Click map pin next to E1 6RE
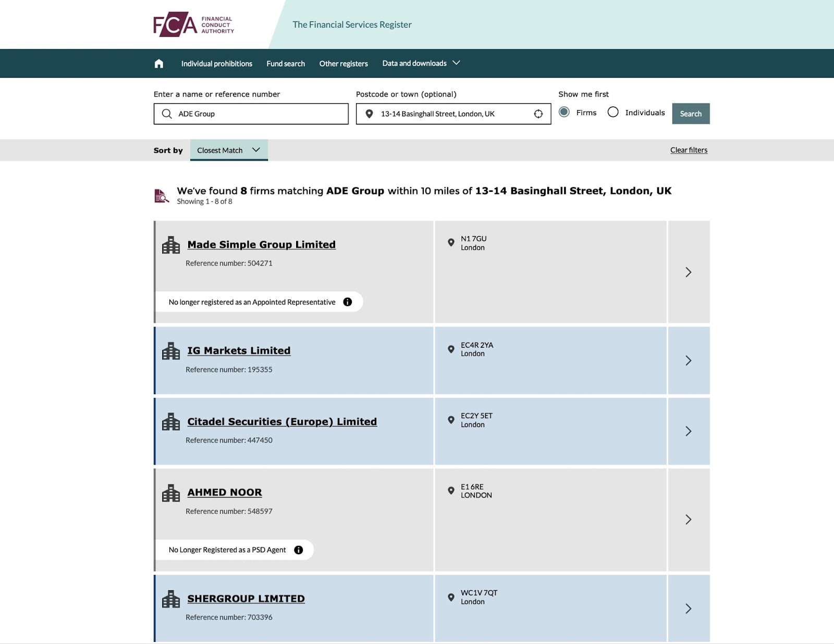Image resolution: width=834 pixels, height=644 pixels. [451, 491]
